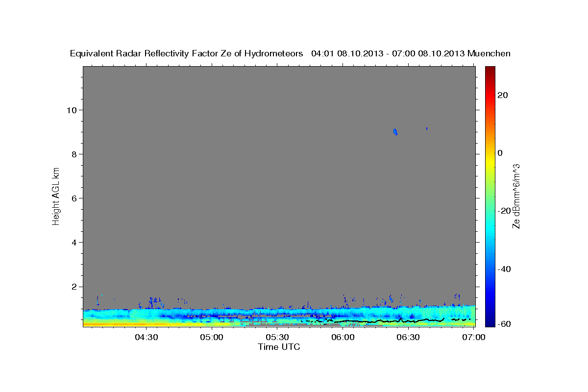The width and height of the screenshot is (588, 392).
Task: Click the plot title text
Action: pyautogui.click(x=290, y=53)
